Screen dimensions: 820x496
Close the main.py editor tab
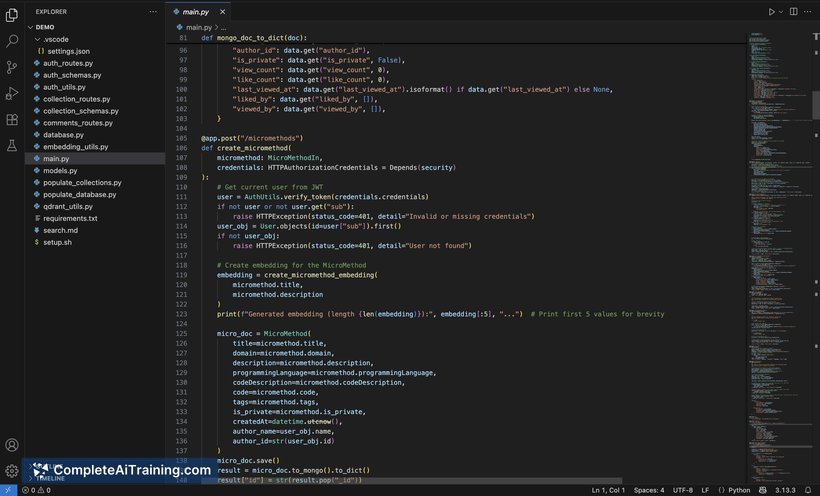(222, 12)
